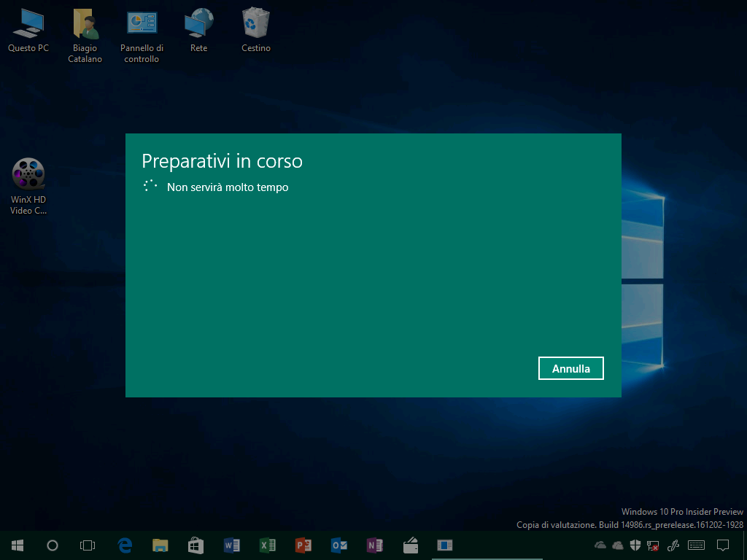Open the Wallet app taskbar icon

(410, 545)
